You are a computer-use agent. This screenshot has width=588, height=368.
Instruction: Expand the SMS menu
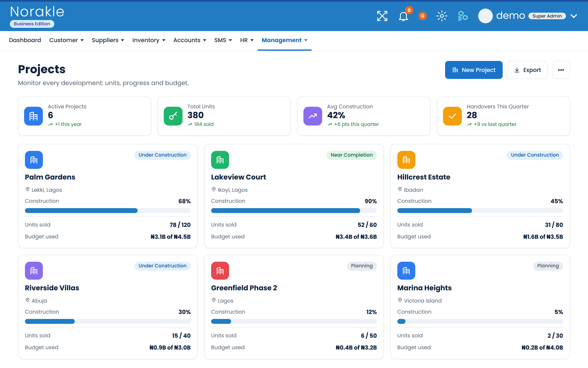223,40
